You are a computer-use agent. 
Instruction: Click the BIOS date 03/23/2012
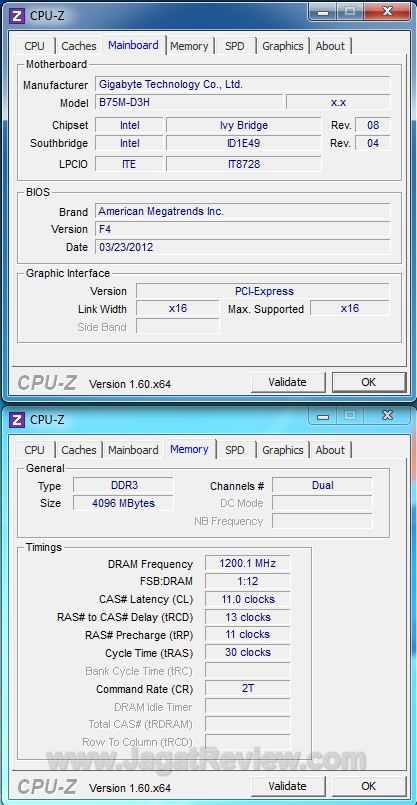point(242,247)
